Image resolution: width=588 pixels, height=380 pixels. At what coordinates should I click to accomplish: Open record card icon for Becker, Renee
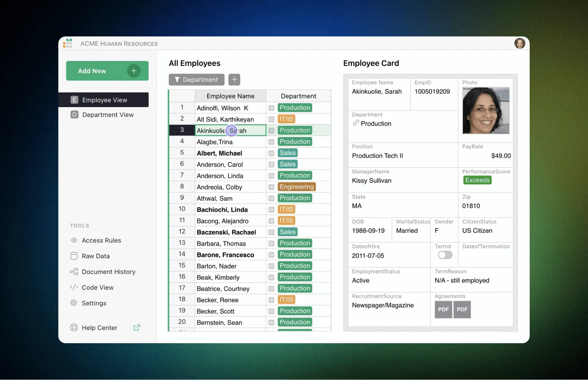pyautogui.click(x=272, y=300)
